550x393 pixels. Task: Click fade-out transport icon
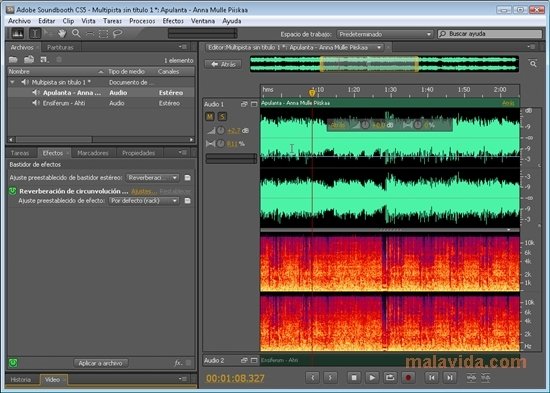[486, 378]
